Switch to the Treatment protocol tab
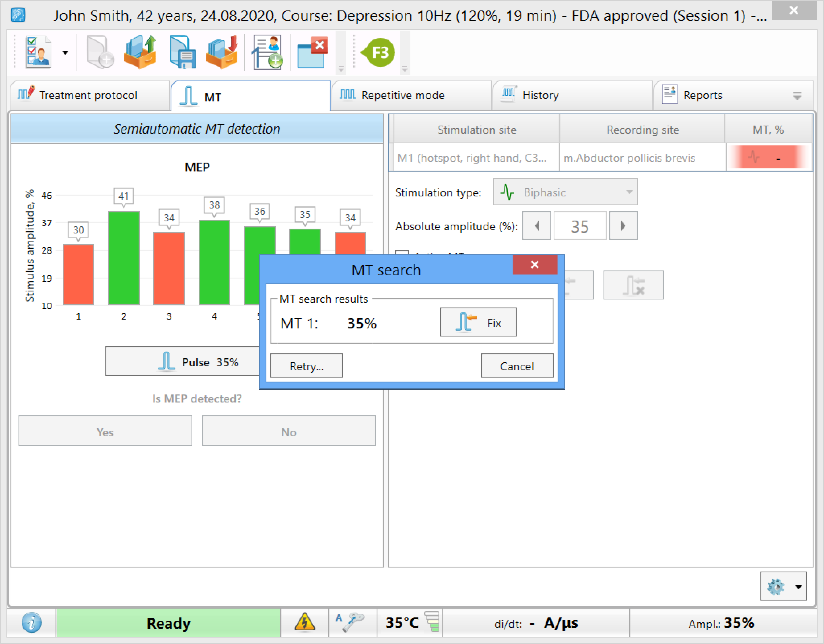 click(x=89, y=95)
